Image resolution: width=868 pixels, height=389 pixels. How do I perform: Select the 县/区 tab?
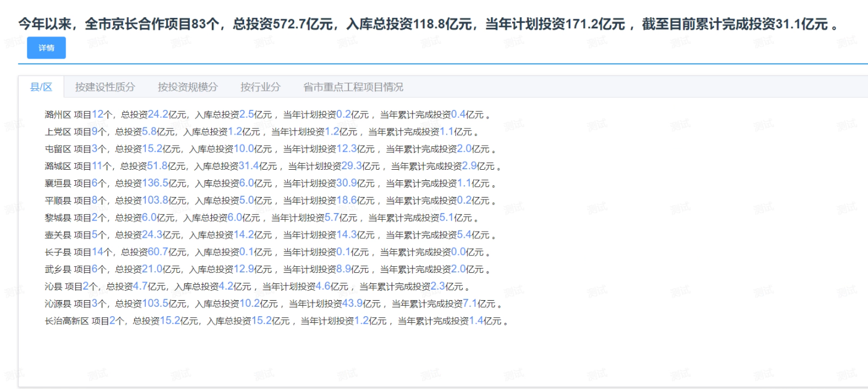coord(41,87)
